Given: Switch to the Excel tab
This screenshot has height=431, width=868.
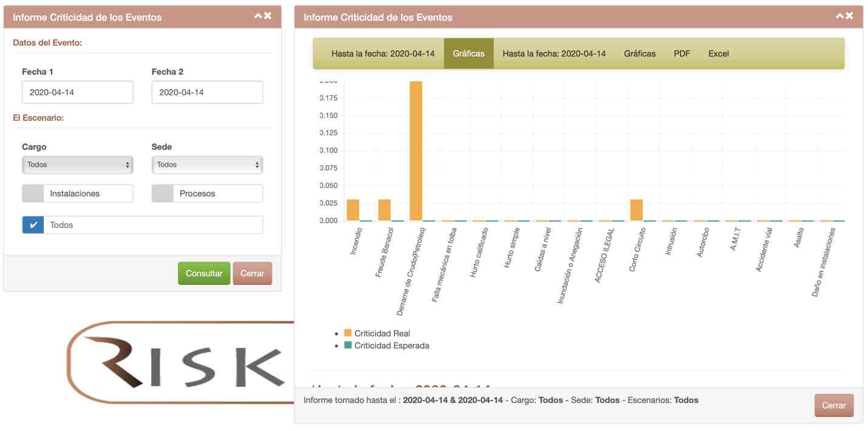Looking at the screenshot, I should click(718, 53).
